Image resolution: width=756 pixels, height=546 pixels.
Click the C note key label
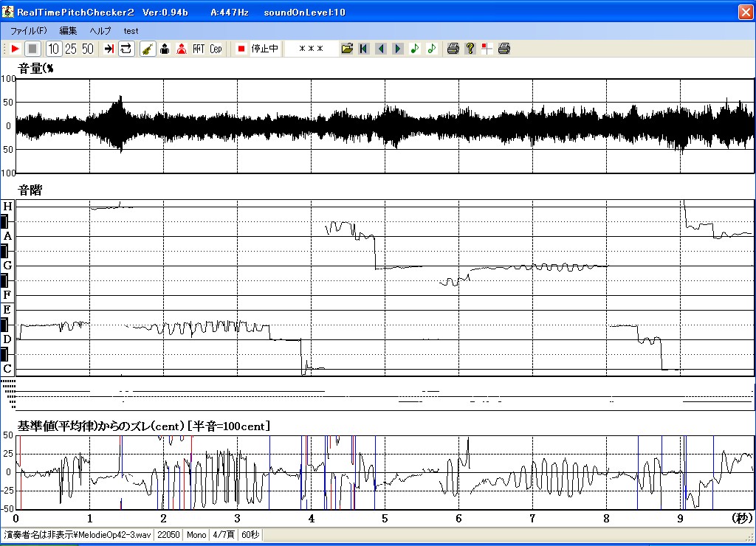point(7,369)
